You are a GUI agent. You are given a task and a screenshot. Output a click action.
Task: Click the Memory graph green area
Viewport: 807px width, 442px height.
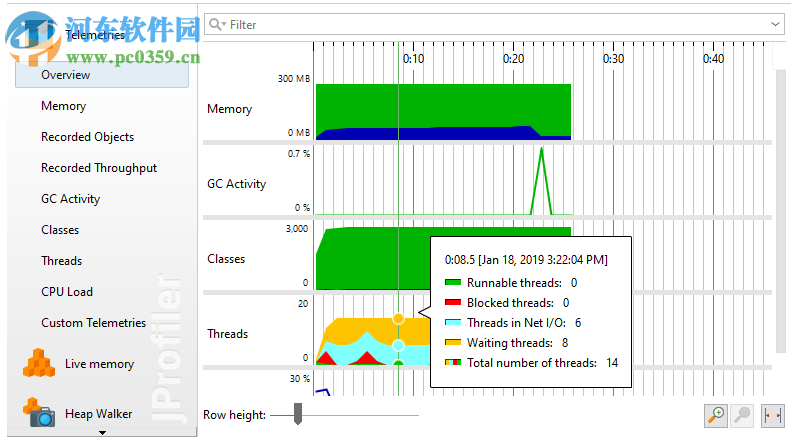443,104
